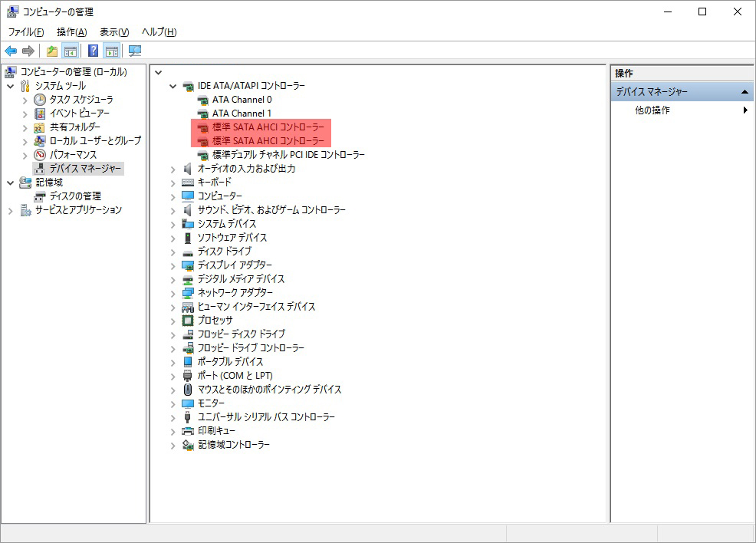Image resolution: width=756 pixels, height=543 pixels.
Task: Click the ネットワーク アダプター icon
Action: click(188, 293)
